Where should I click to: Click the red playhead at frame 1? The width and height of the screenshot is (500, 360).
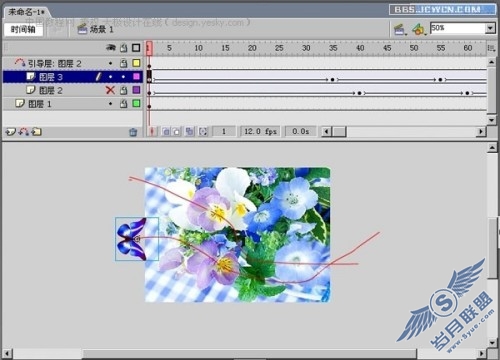coord(149,48)
